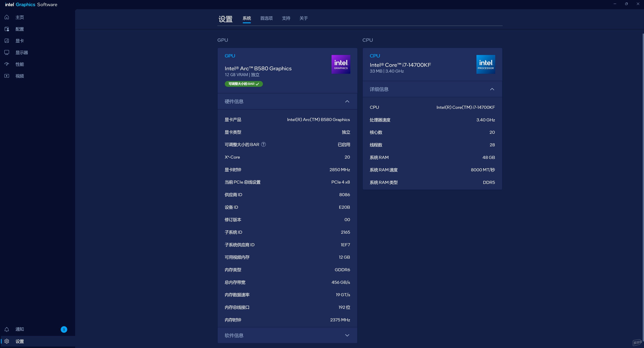Click the Intel Arc B580 Graphics title
This screenshot has width=644, height=348.
[x=258, y=68]
